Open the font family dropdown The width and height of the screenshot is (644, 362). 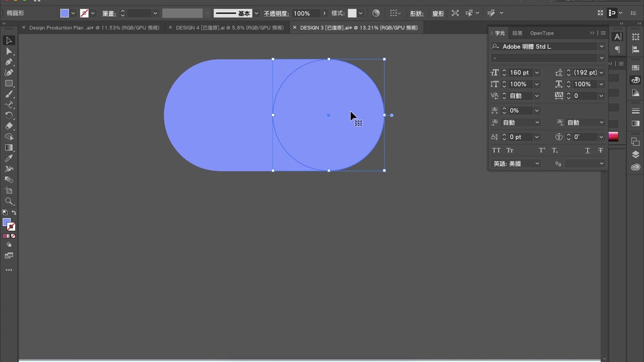(601, 46)
